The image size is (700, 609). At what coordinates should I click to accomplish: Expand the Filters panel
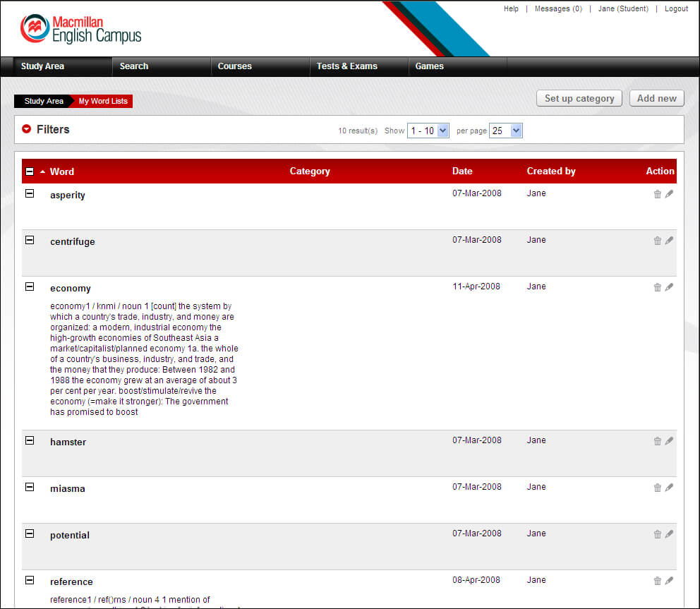[27, 129]
